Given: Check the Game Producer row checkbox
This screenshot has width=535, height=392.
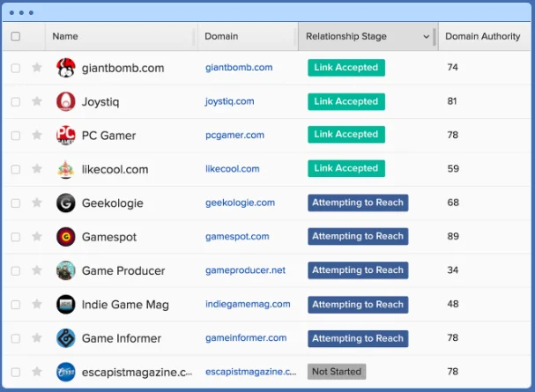Looking at the screenshot, I should [15, 270].
